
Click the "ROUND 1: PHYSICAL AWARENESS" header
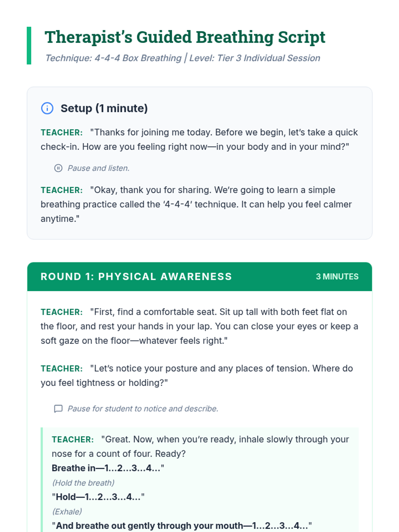[136, 277]
